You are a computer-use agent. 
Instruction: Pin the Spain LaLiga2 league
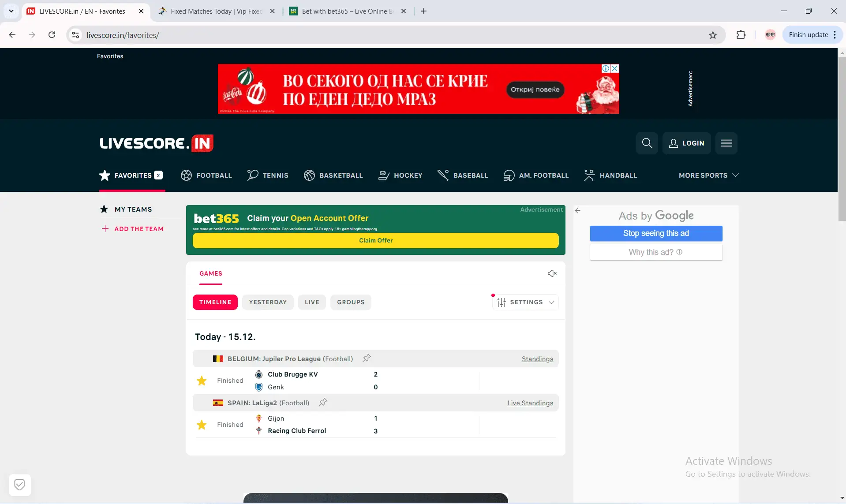(323, 402)
